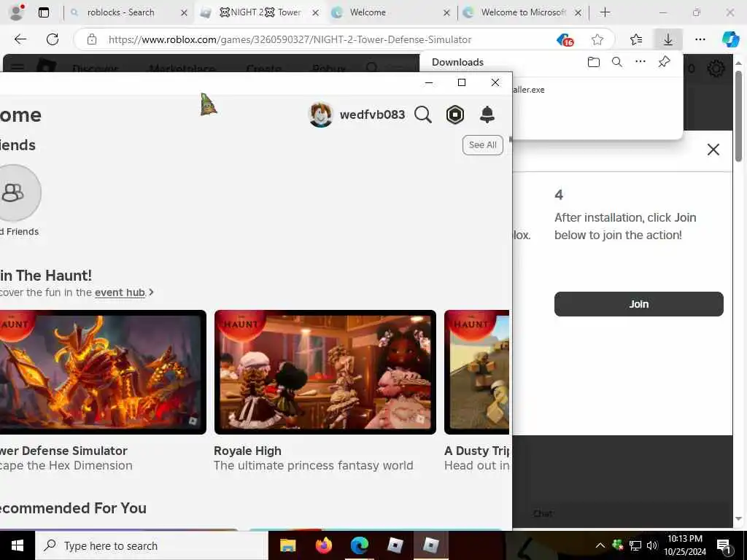Add this page to favorites star

click(x=597, y=39)
